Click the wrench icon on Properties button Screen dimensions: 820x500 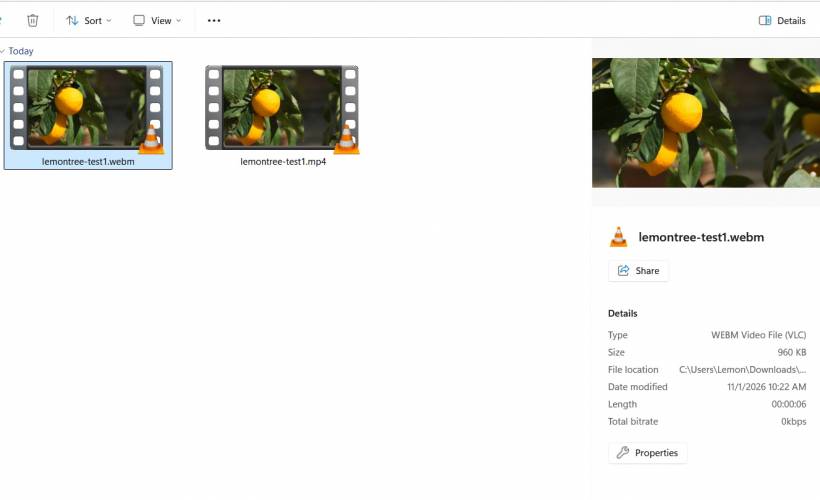point(623,453)
